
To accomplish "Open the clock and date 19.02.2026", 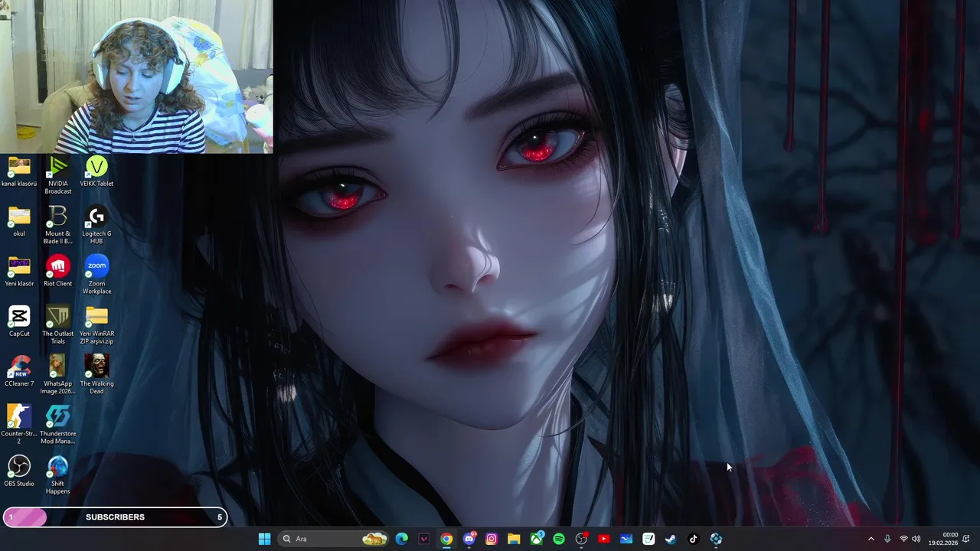I will pyautogui.click(x=945, y=539).
